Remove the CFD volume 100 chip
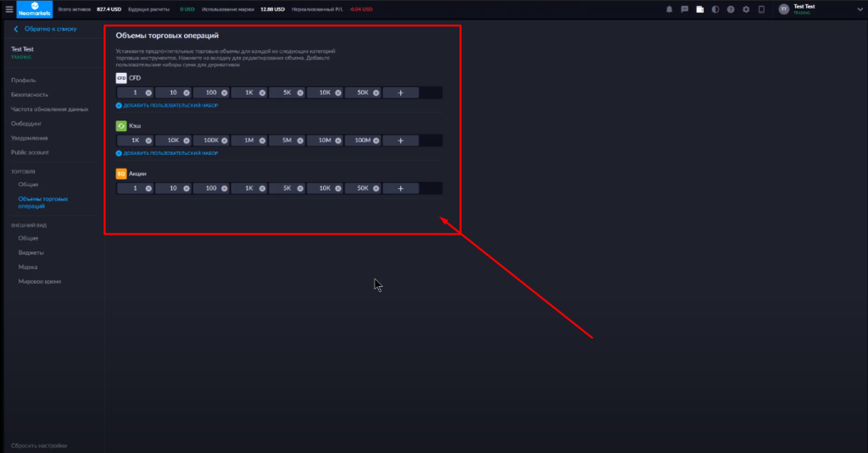This screenshot has width=868, height=453. (224, 93)
